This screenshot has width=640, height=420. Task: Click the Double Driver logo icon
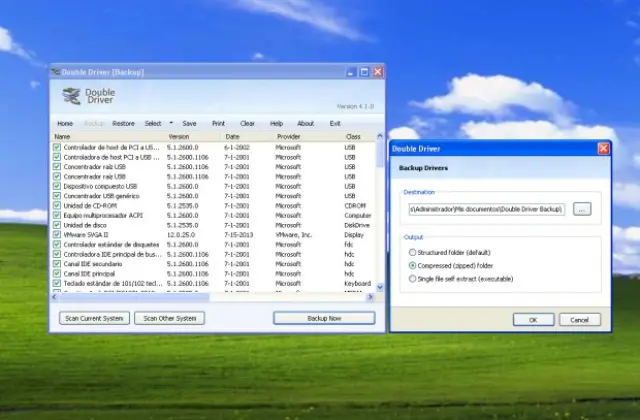point(71,96)
